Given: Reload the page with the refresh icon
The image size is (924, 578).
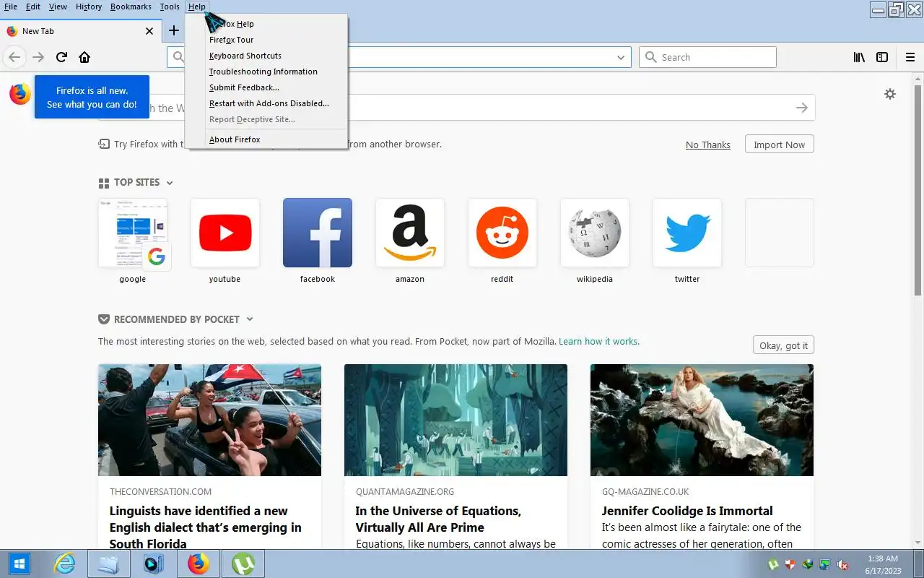Looking at the screenshot, I should 61,57.
